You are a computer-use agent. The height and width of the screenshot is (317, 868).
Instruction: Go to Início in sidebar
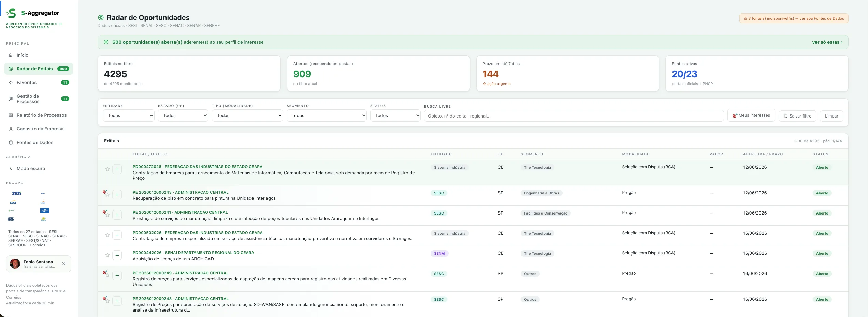pyautogui.click(x=39, y=55)
